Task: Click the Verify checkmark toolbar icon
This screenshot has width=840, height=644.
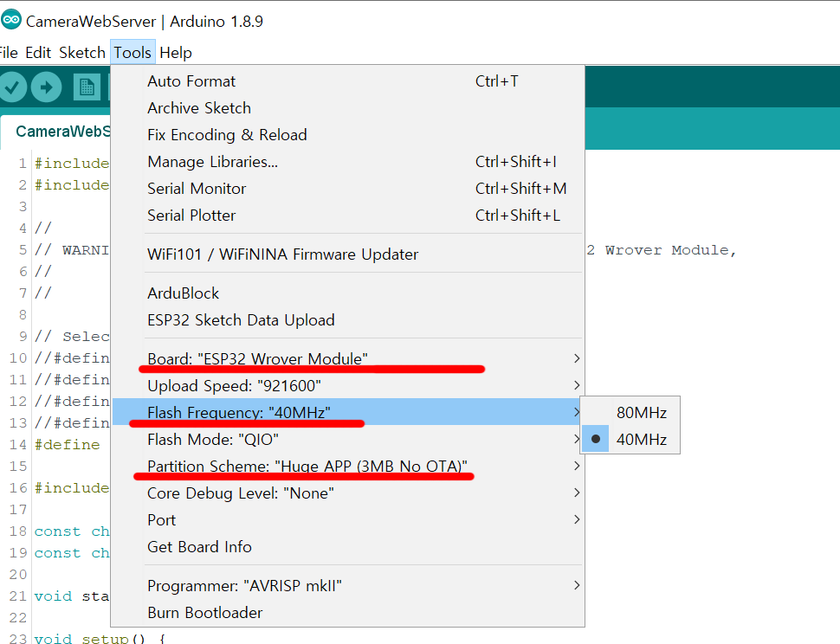Action: [x=12, y=87]
